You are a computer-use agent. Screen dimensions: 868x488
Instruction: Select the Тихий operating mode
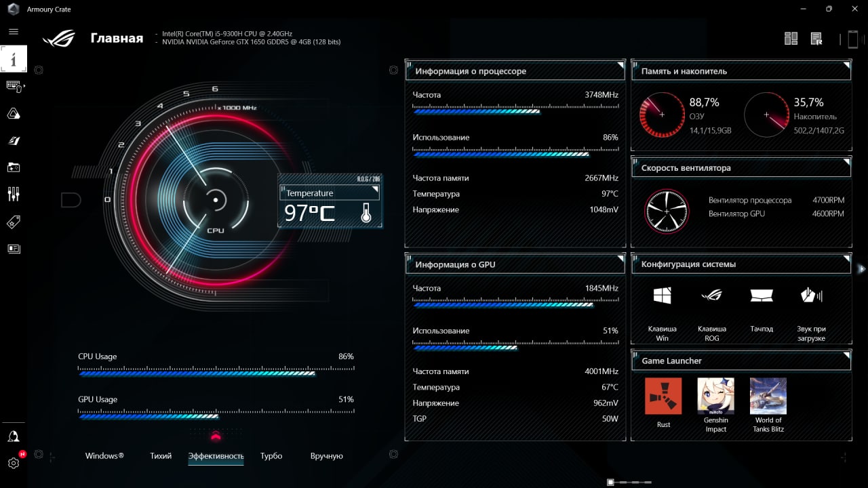161,456
